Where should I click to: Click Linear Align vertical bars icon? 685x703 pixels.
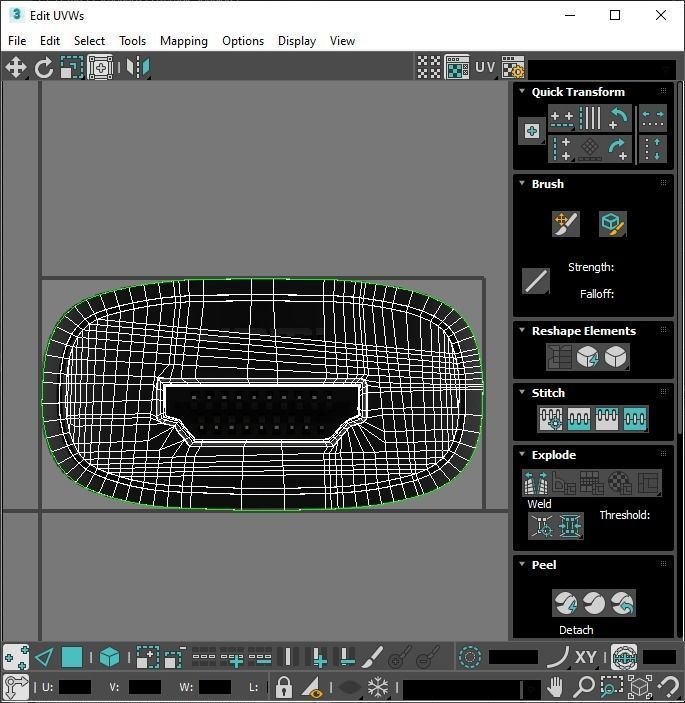[x=590, y=119]
